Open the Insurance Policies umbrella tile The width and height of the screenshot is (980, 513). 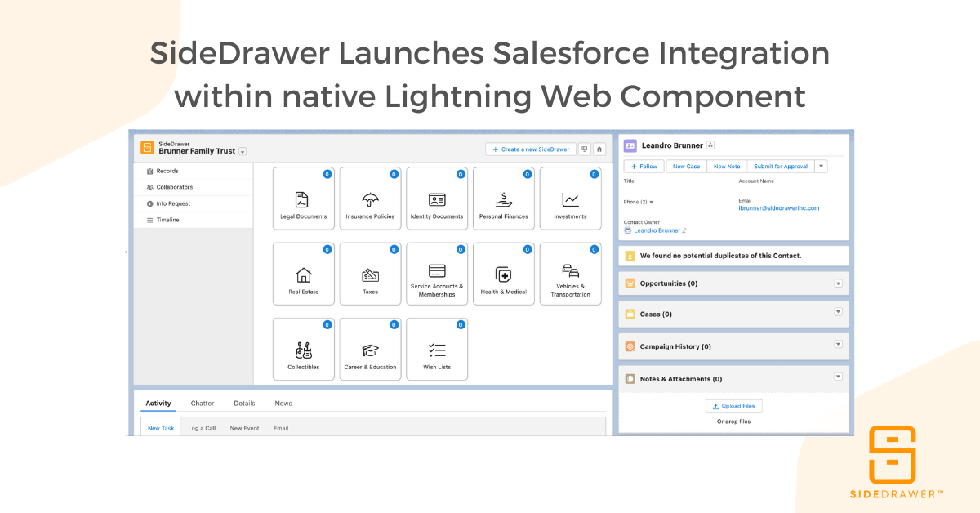pyautogui.click(x=370, y=199)
